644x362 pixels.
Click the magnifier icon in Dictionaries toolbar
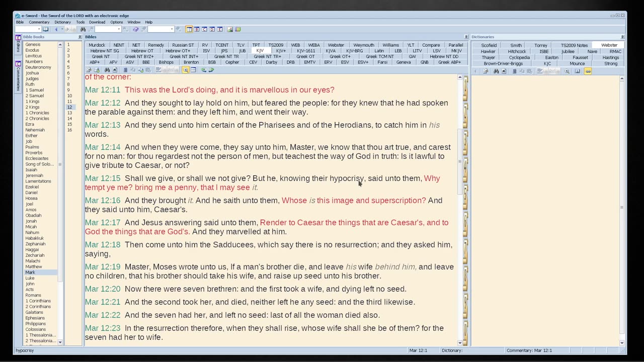click(567, 71)
